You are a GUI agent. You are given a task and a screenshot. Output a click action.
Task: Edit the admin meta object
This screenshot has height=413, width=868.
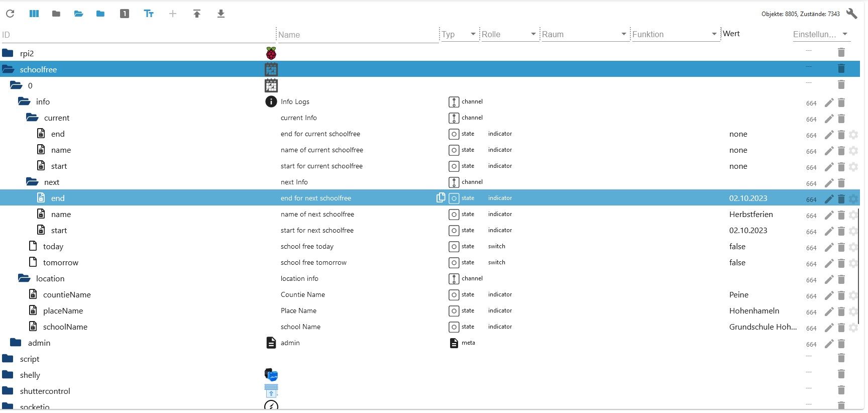point(829,344)
